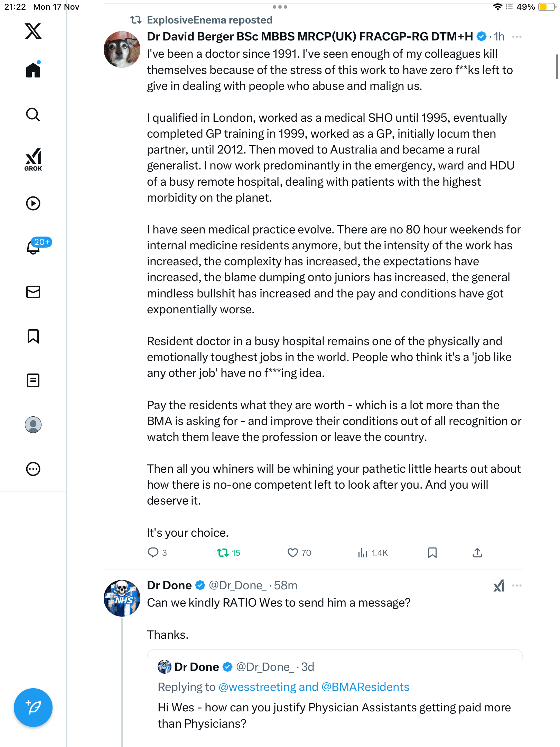The height and width of the screenshot is (747, 560).
Task: Undo repost on Dr David Berger's post
Action: point(223,553)
